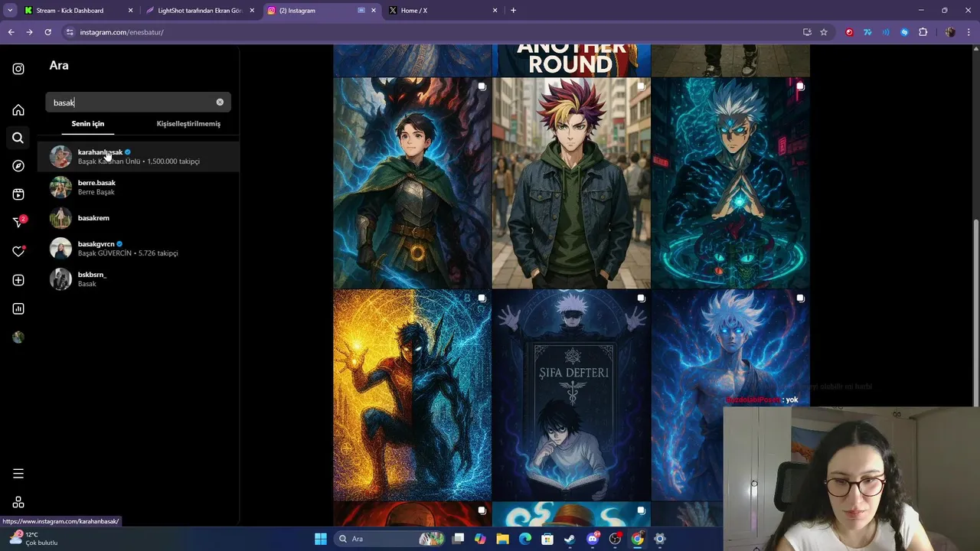Open Extensions puzzle icon
980x551 pixels.
pos(923,32)
